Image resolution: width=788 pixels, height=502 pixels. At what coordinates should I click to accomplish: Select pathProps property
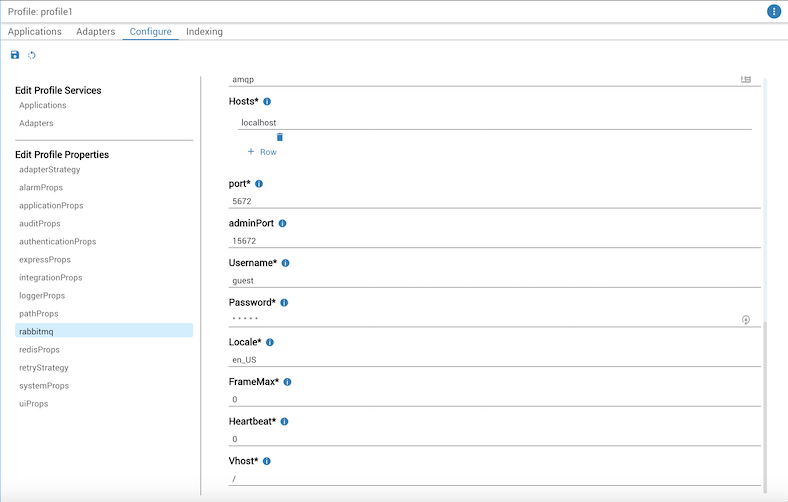click(39, 314)
